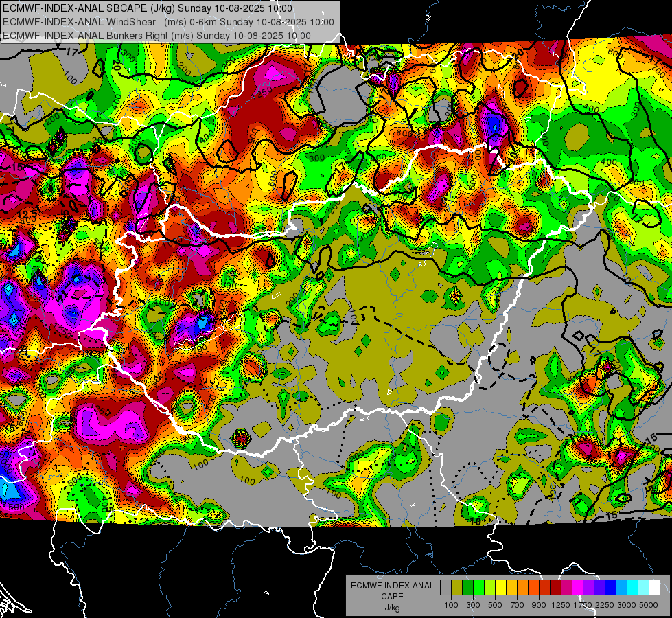This screenshot has height=618, width=672.
Task: Click the legend tick label 100
Action: tap(451, 605)
